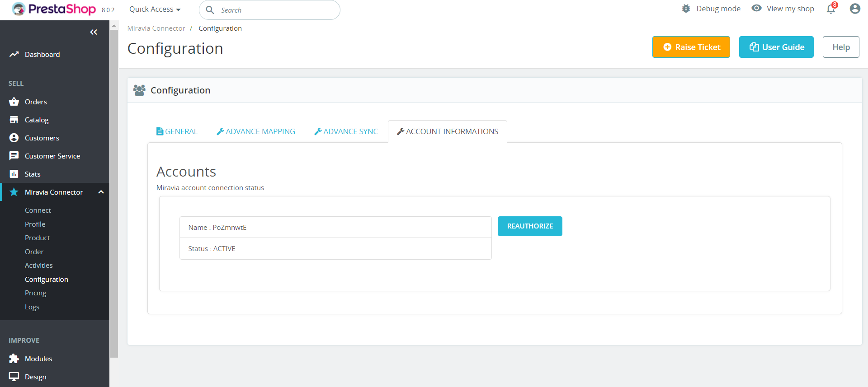Click the Dashboard trend icon
This screenshot has height=387, width=868.
(x=14, y=54)
